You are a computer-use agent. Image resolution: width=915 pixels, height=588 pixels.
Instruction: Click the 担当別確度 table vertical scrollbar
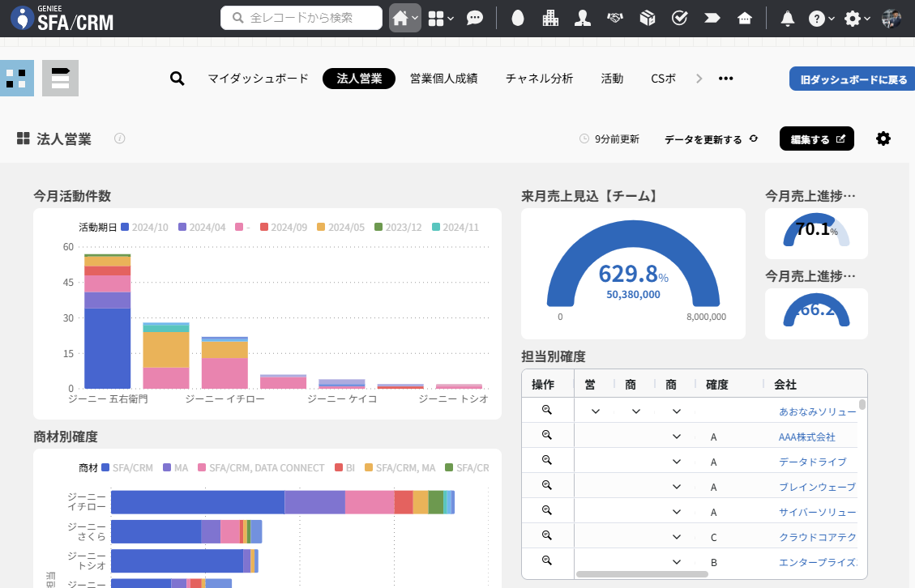(x=862, y=406)
